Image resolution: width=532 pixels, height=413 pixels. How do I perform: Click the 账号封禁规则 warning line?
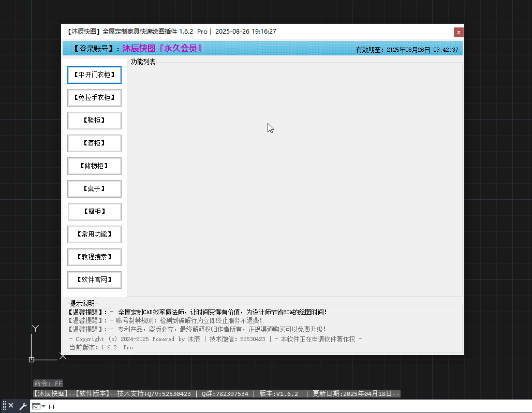pyautogui.click(x=165, y=320)
